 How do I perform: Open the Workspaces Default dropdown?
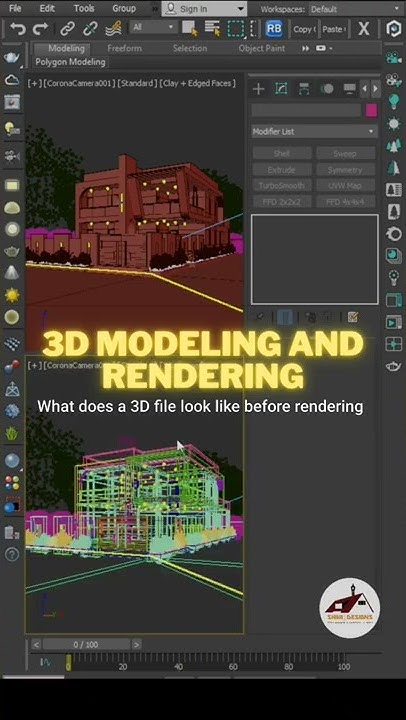(x=357, y=9)
